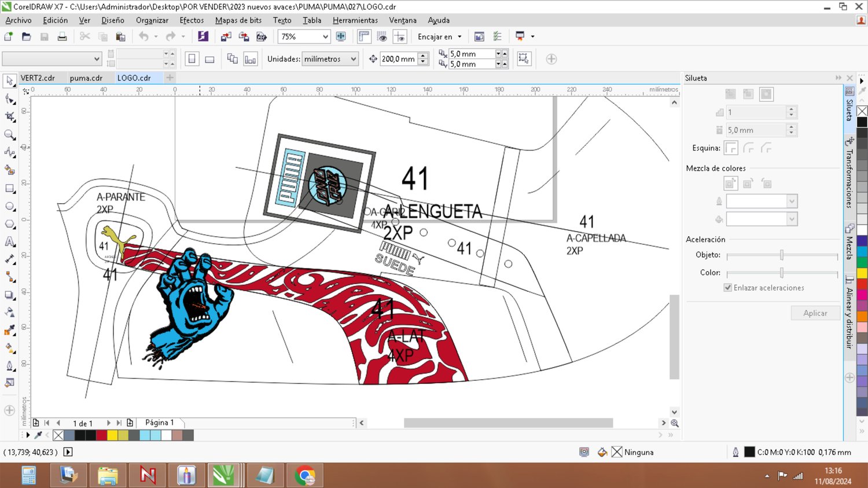Select the Polygon tool
868x488 pixels.
tap(9, 224)
